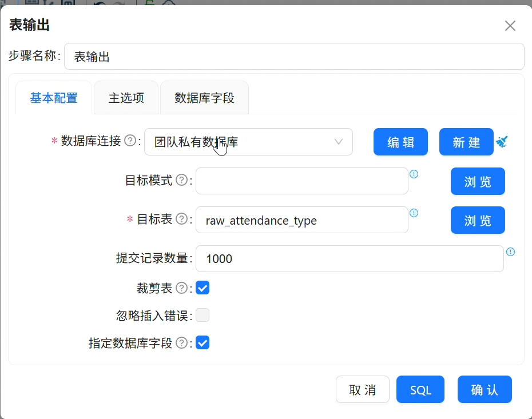
Task: Click 浏览 button for 目标模式
Action: (x=478, y=181)
